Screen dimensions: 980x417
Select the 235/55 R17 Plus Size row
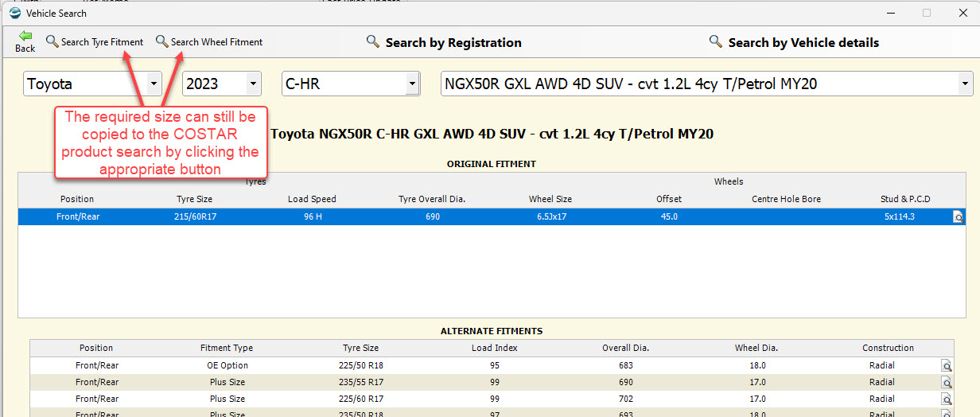pyautogui.click(x=492, y=382)
